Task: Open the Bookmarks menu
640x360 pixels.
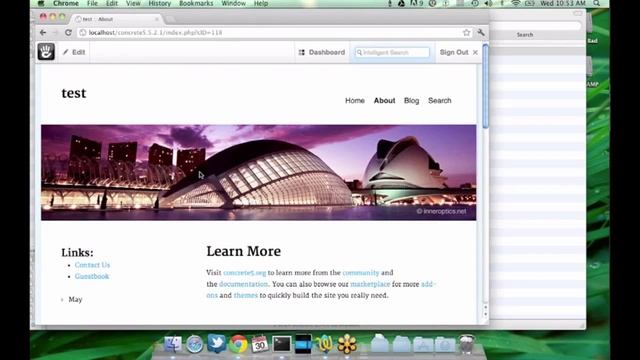Action: coord(196,3)
